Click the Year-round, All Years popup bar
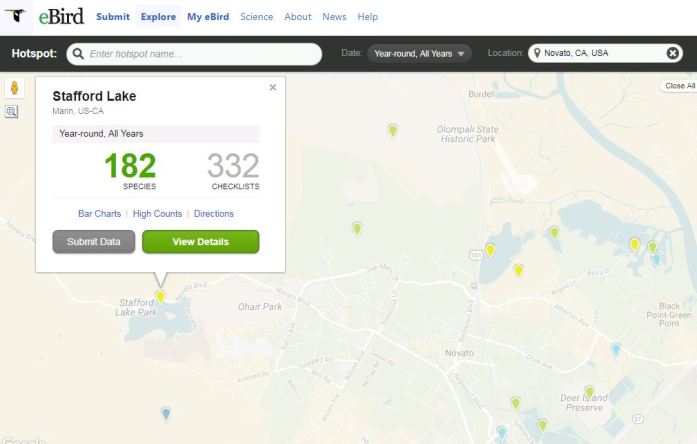The width and height of the screenshot is (697, 444). click(156, 134)
